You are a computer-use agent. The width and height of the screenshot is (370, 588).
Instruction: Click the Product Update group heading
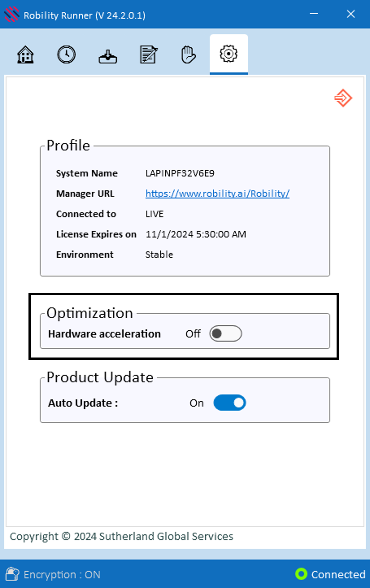click(100, 377)
